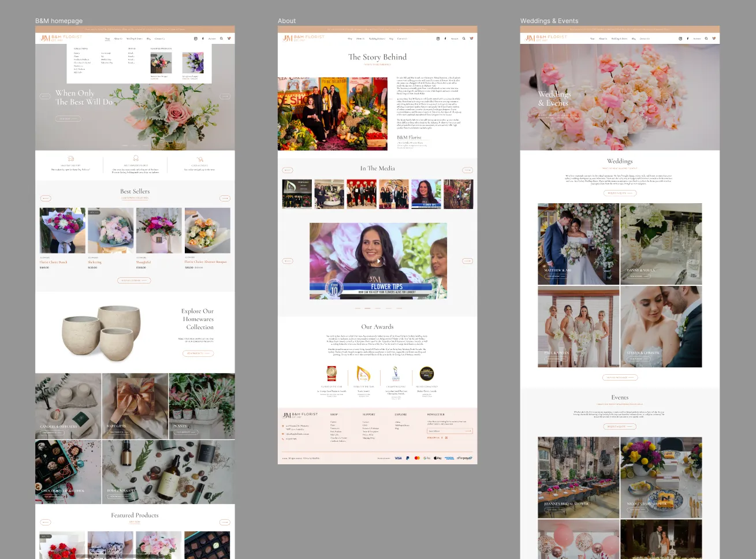Open the Baby Gifts category tile
This screenshot has height=559, width=756.
click(x=135, y=407)
